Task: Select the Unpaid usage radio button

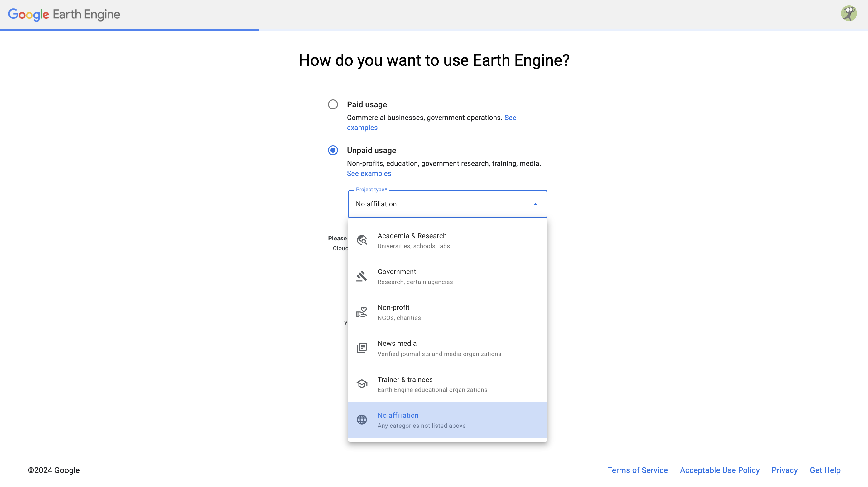Action: click(x=333, y=150)
